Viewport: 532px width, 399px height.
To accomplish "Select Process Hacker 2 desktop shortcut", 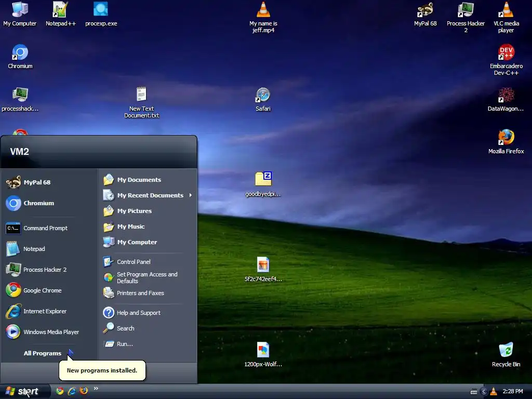I will tap(465, 17).
